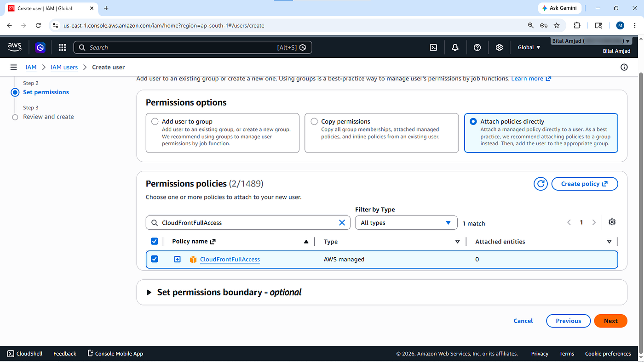Click the Previous button
This screenshot has width=644, height=362.
569,321
